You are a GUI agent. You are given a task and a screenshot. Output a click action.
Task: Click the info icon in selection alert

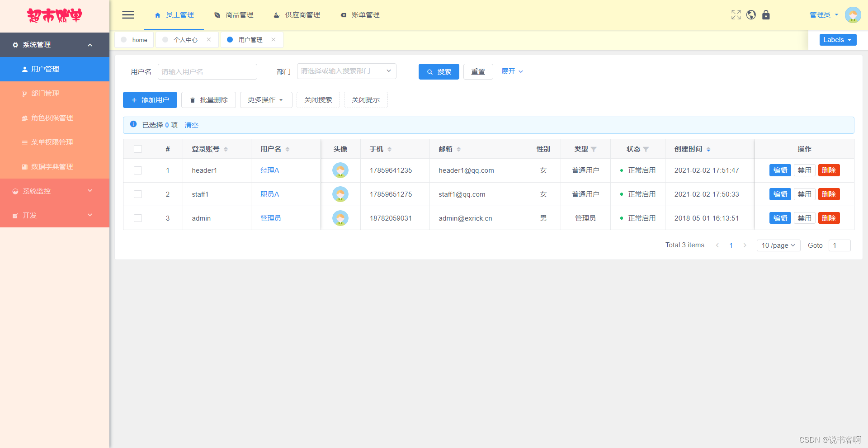133,124
